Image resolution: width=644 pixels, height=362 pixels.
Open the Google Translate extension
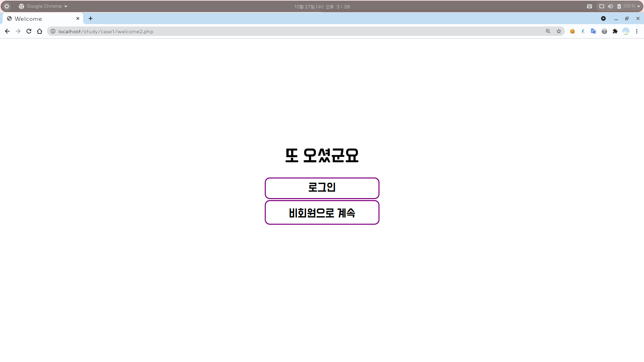coord(593,31)
